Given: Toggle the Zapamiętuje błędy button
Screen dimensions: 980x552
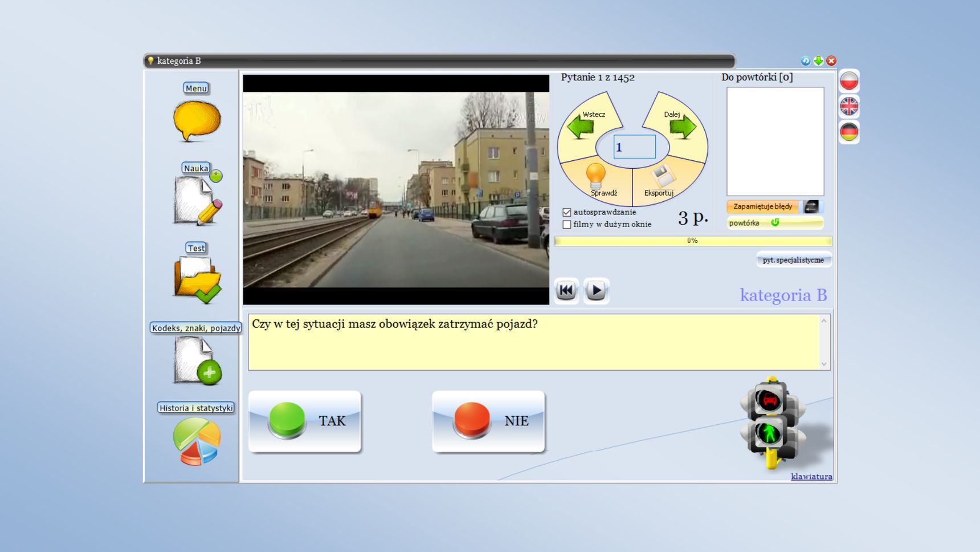Looking at the screenshot, I should (x=762, y=206).
